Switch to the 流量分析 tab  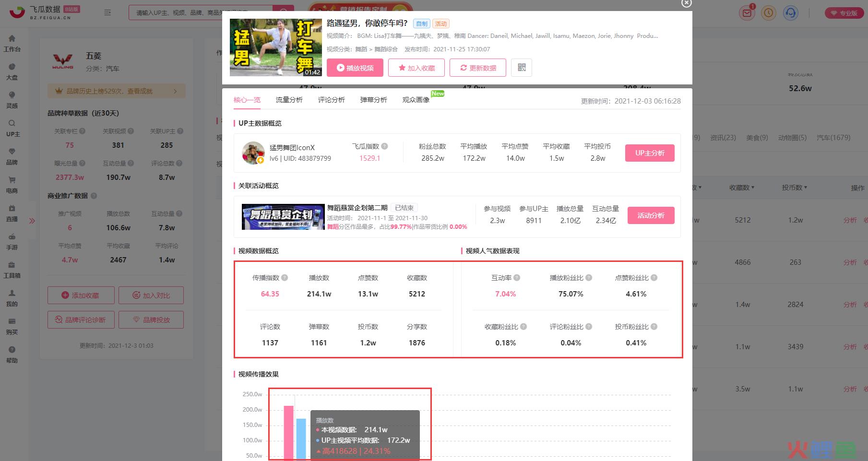[x=289, y=100]
